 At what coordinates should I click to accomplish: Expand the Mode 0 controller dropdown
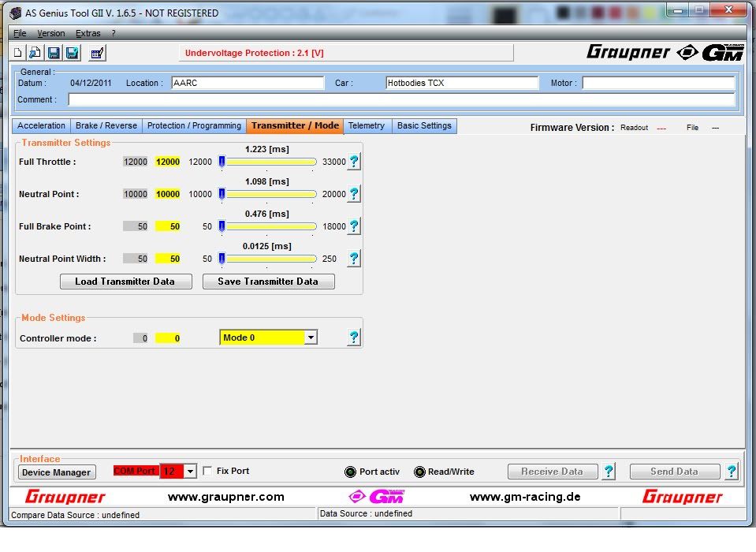pyautogui.click(x=311, y=338)
